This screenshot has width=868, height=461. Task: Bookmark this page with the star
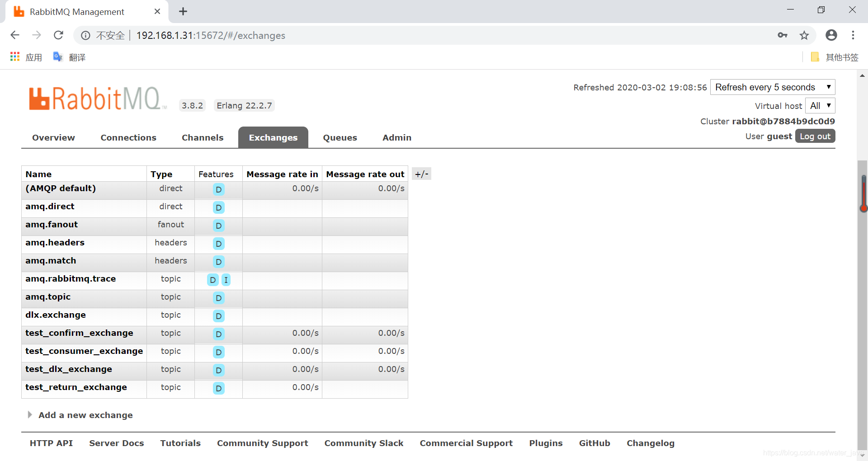pyautogui.click(x=804, y=35)
